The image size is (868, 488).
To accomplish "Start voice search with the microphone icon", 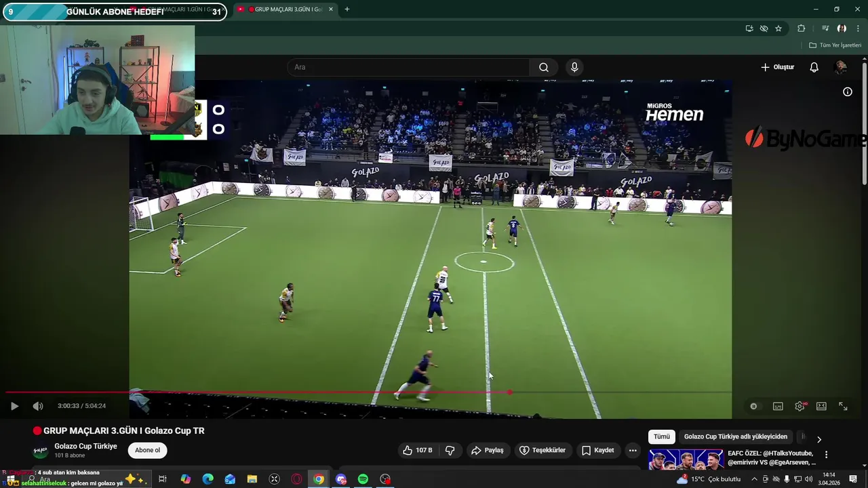I will coord(574,67).
